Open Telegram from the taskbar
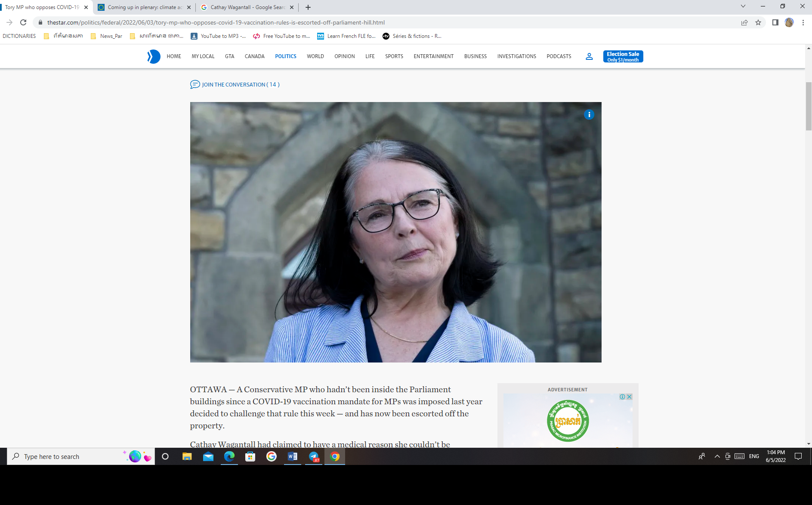The width and height of the screenshot is (812, 505). (x=314, y=456)
